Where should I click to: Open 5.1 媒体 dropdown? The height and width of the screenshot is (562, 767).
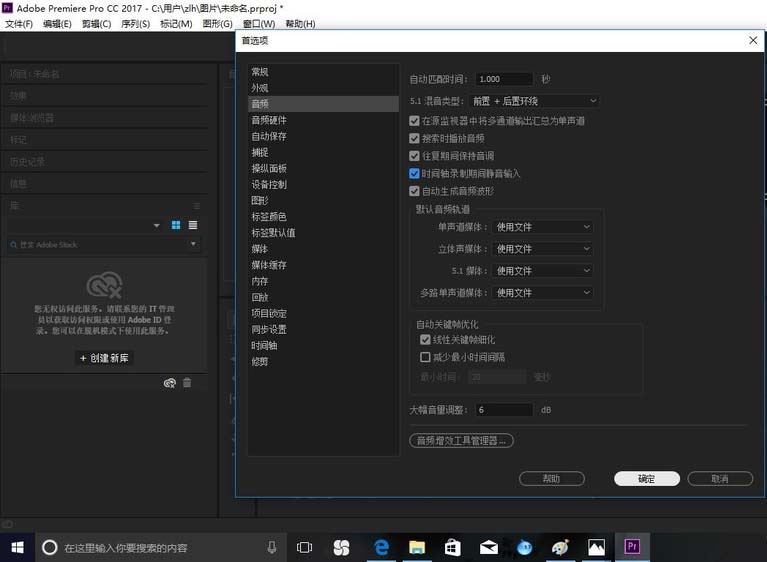pyautogui.click(x=542, y=270)
